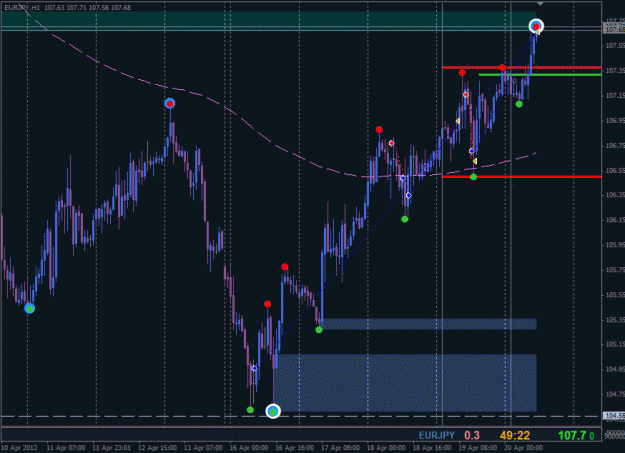Click the 16 Apr 16:00 time label
The height and width of the screenshot is (453, 625).
[295, 448]
